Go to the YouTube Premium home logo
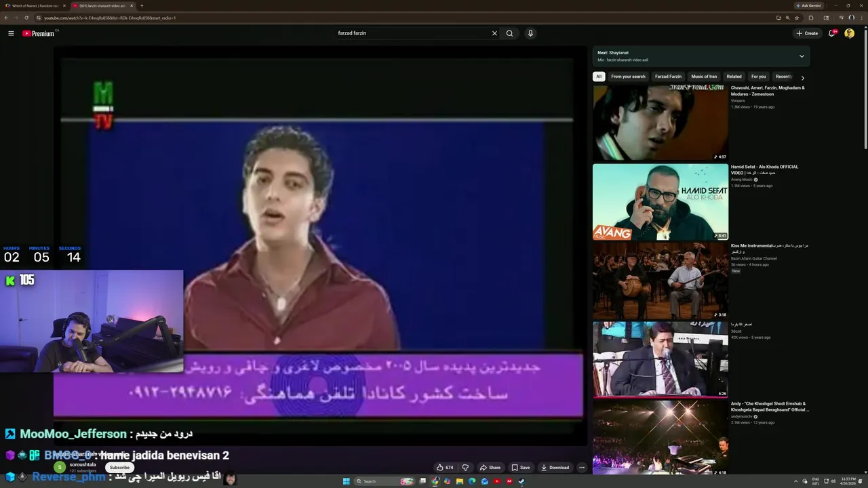The image size is (868, 488). (x=39, y=33)
